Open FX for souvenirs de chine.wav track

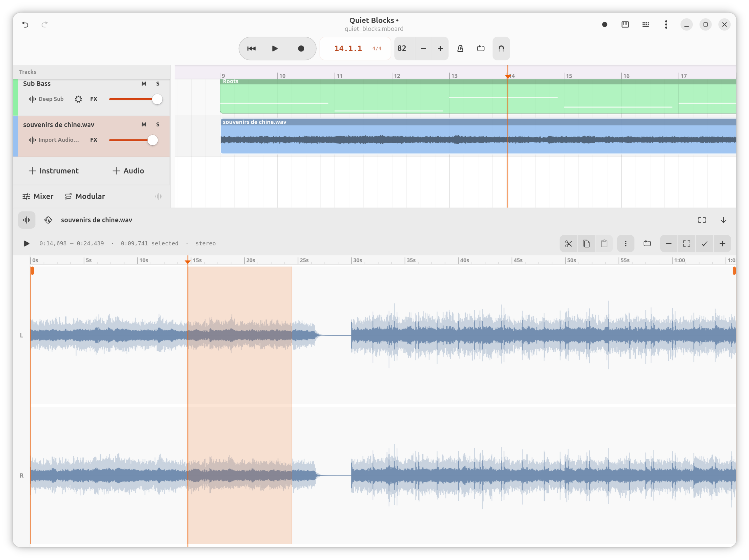(x=94, y=140)
